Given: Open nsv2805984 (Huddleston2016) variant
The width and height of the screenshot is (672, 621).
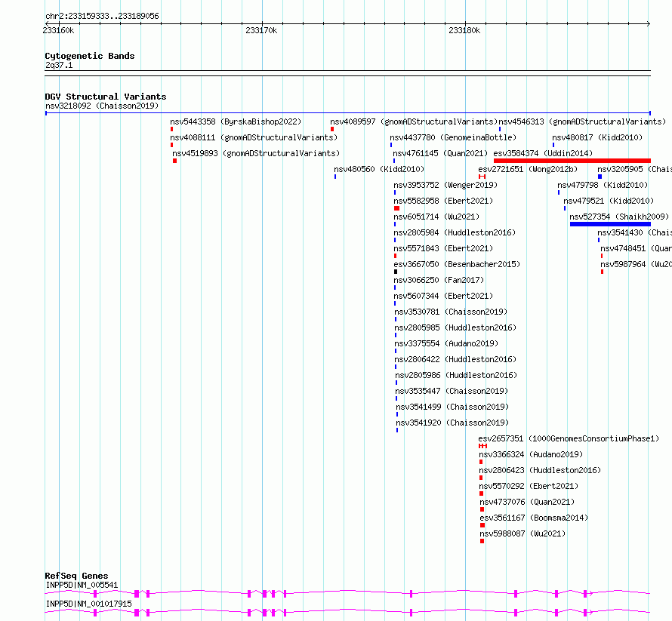Looking at the screenshot, I should pyautogui.click(x=455, y=232).
